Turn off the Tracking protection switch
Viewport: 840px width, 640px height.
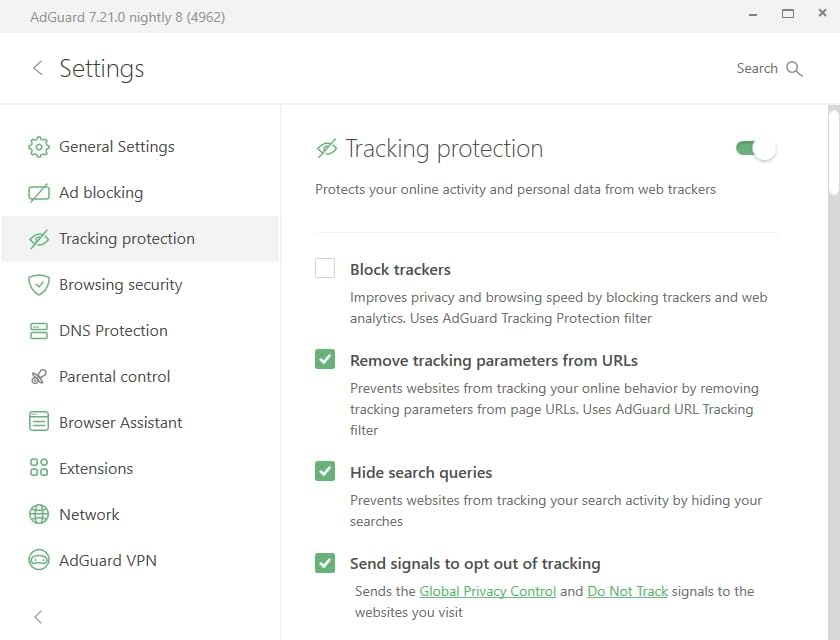click(756, 149)
